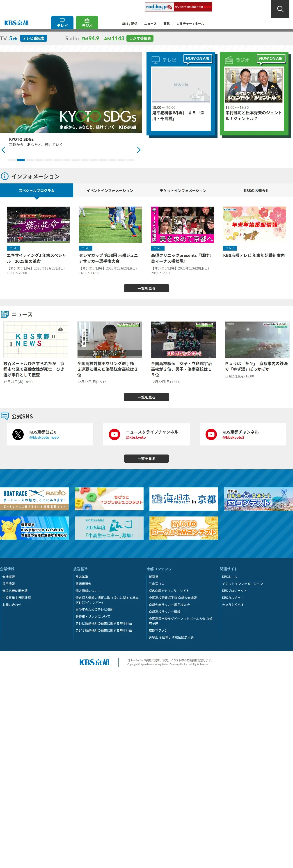Open カルチャー / ホール menu
293x868 pixels.
[x=190, y=24]
